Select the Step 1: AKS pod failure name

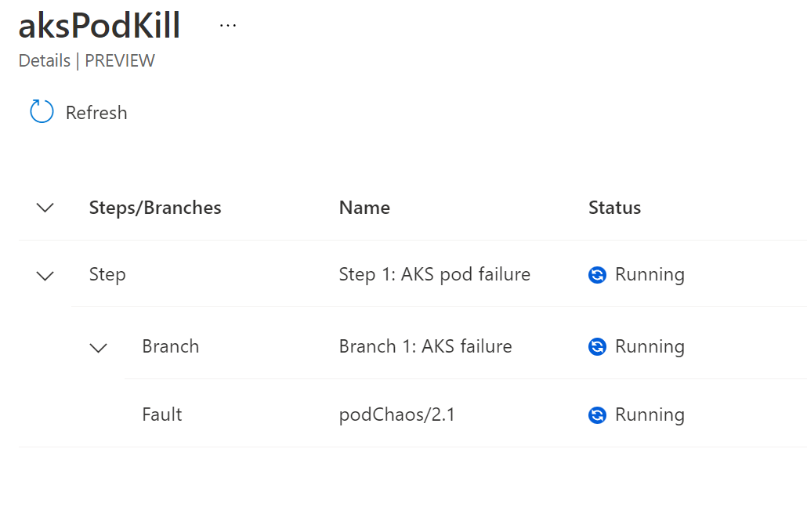(434, 275)
